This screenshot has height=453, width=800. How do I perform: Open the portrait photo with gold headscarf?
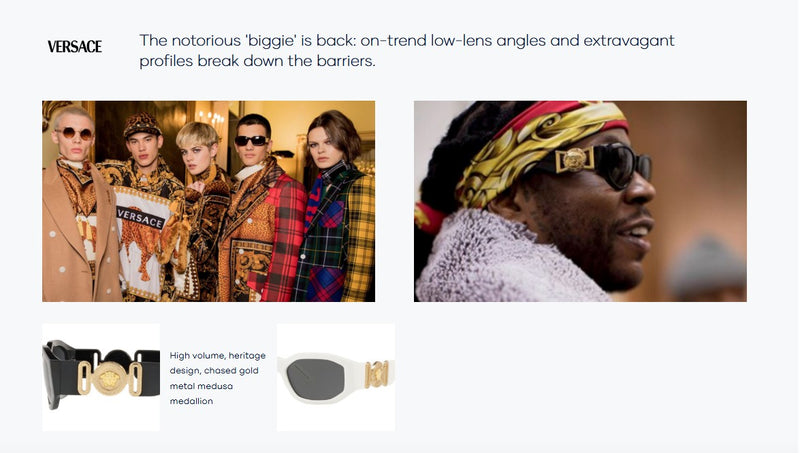click(580, 201)
